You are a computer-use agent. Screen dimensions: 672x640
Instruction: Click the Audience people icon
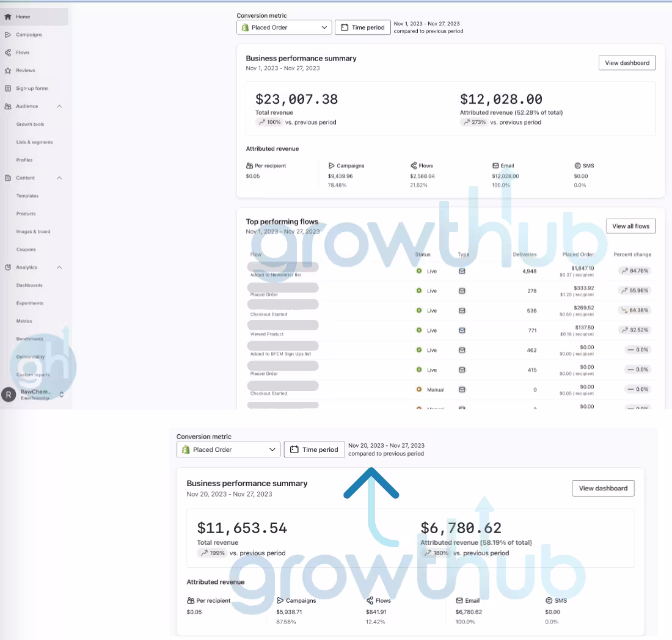(9, 106)
